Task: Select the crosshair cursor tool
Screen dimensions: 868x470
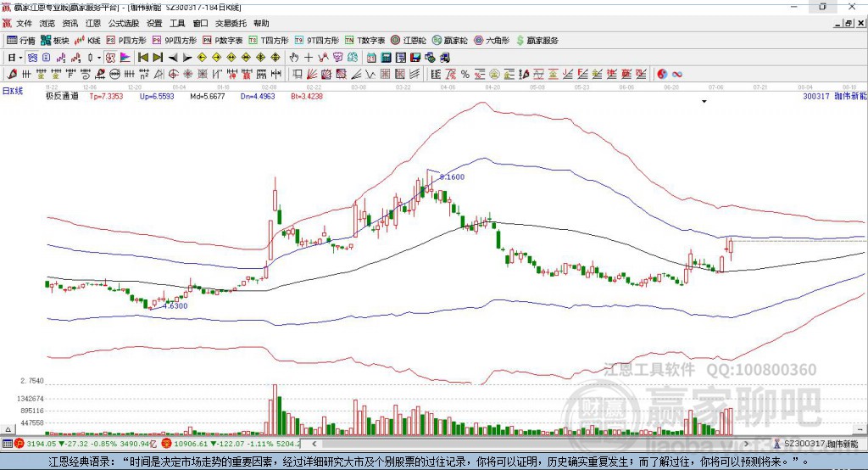Action: (x=309, y=57)
